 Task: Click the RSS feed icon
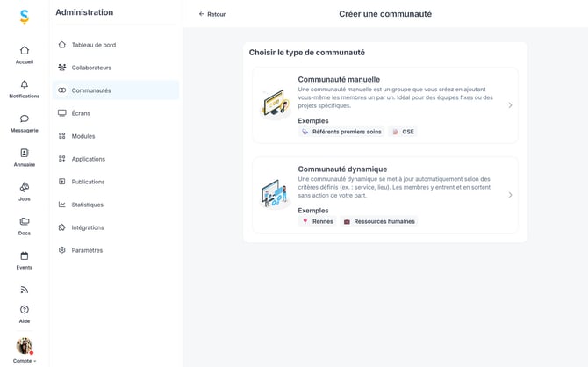(25, 290)
